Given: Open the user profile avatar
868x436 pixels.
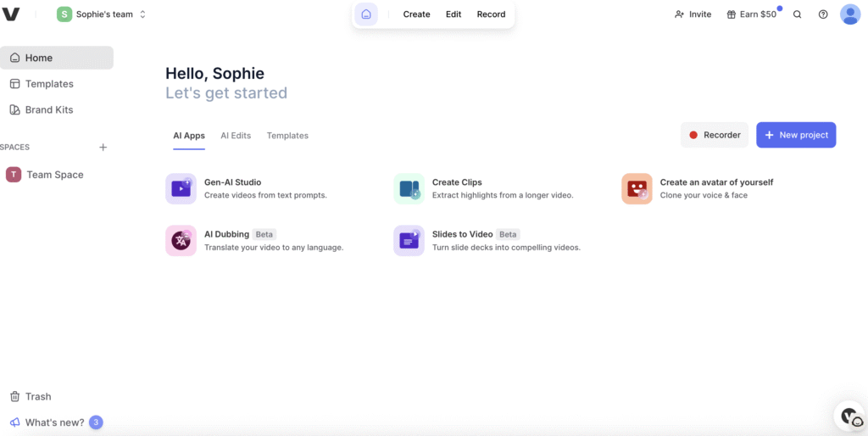Looking at the screenshot, I should (850, 14).
